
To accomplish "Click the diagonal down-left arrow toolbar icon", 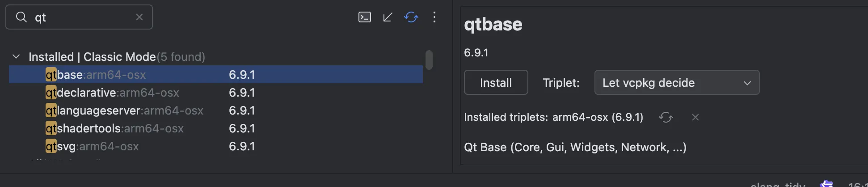I will [x=388, y=17].
